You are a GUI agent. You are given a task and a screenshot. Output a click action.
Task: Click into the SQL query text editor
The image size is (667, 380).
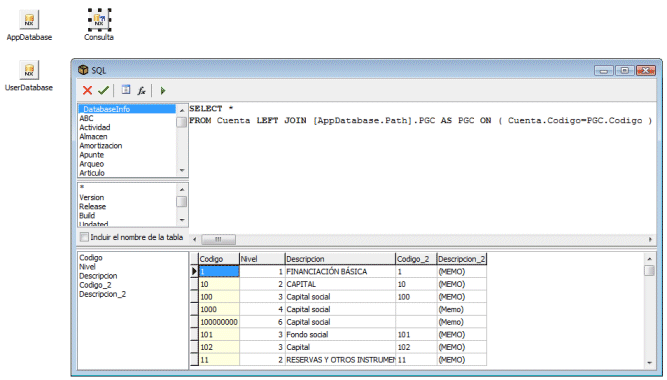pyautogui.click(x=422, y=168)
